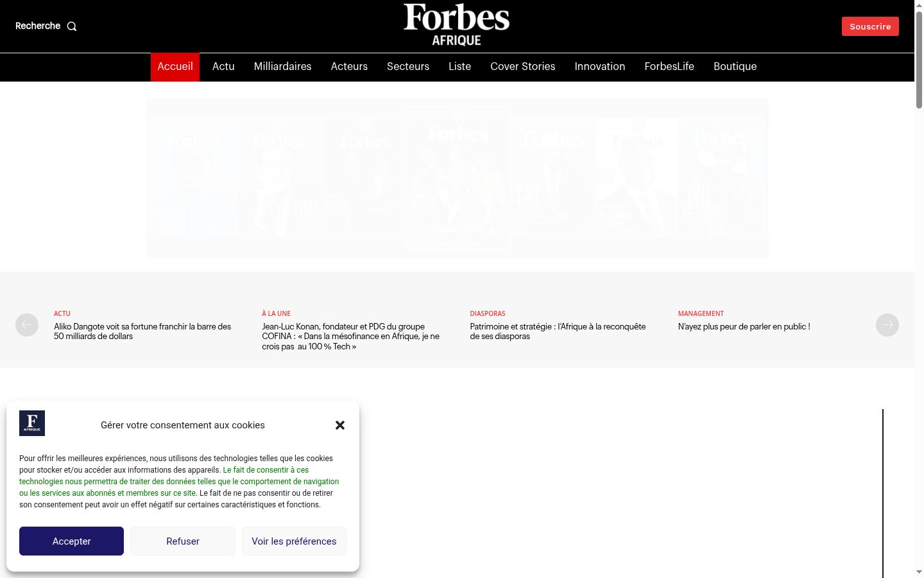Go to previous news carousel slide
924x578 pixels.
[x=27, y=325]
